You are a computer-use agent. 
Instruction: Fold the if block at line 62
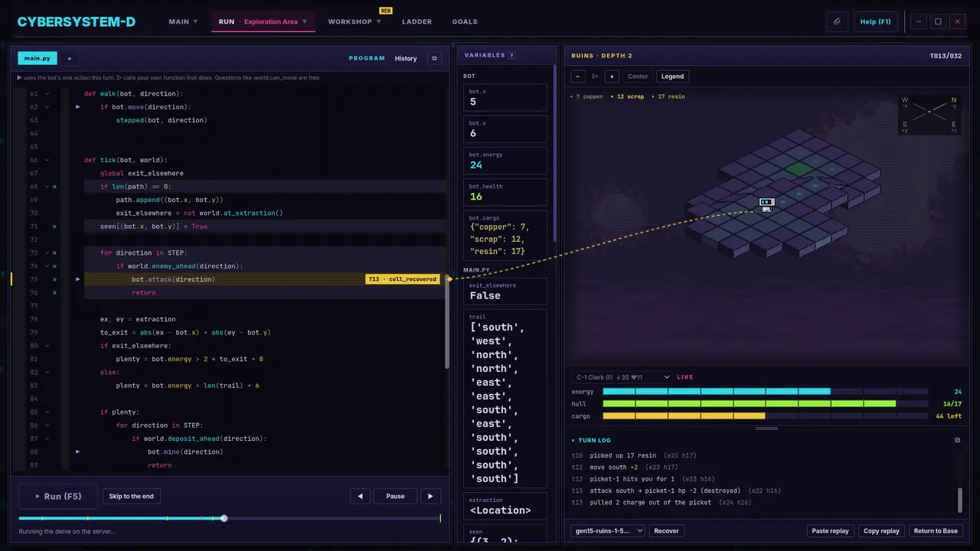(x=47, y=107)
